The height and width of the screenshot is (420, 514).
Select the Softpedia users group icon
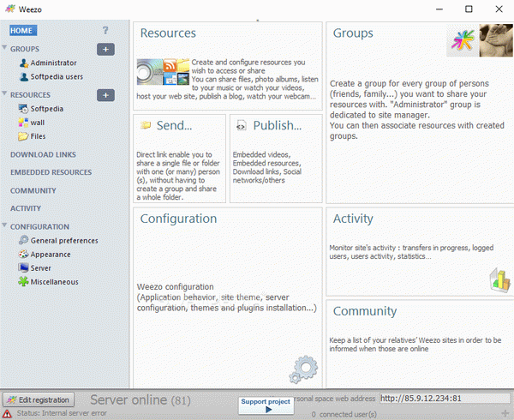point(24,77)
